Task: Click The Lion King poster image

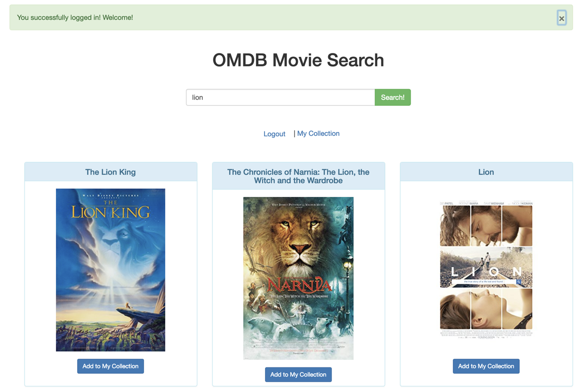Action: click(x=110, y=270)
